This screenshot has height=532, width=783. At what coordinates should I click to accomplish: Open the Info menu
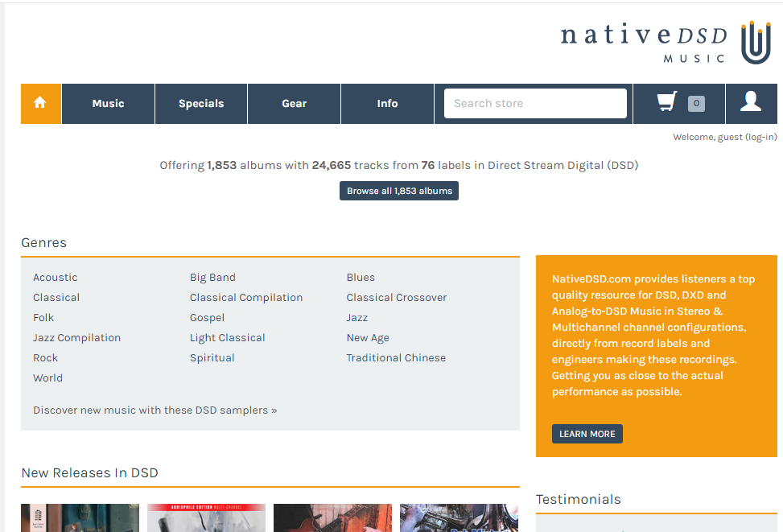click(387, 103)
